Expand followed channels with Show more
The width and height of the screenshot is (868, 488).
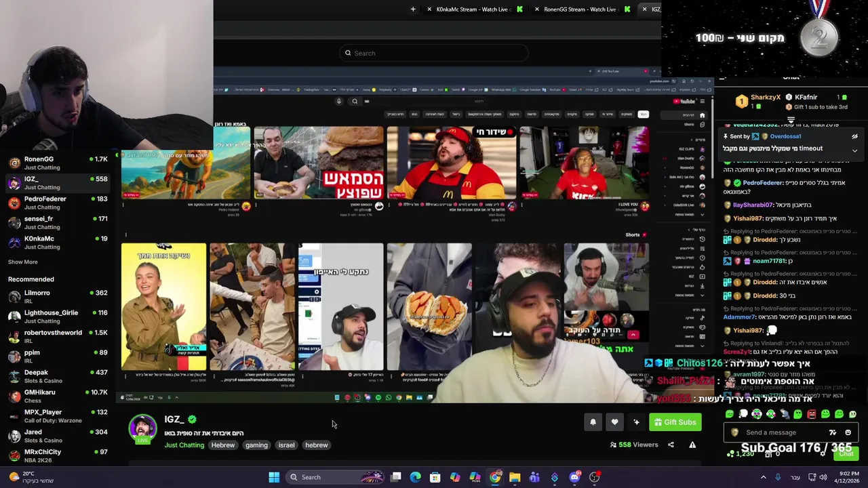coord(22,262)
